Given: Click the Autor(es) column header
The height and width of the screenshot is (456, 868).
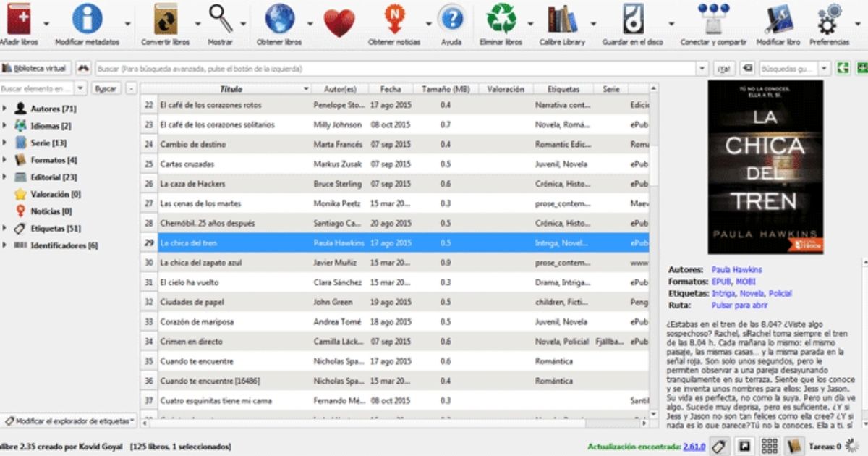Looking at the screenshot, I should [x=340, y=89].
